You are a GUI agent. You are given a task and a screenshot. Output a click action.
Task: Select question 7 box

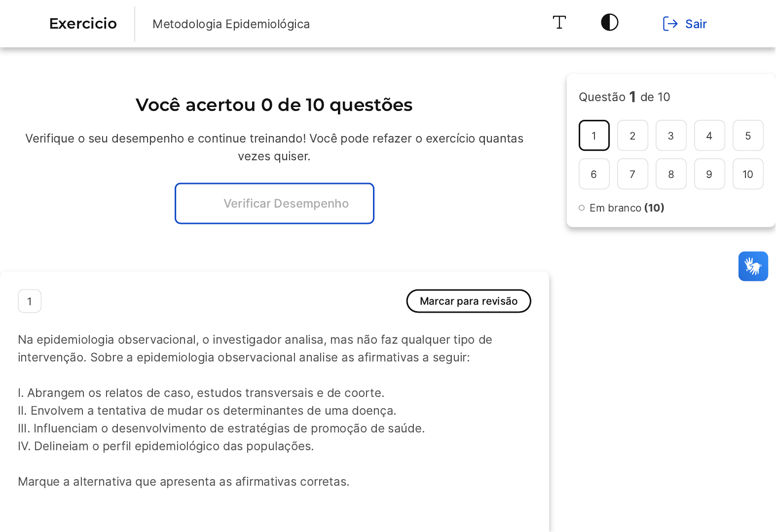[x=632, y=174]
